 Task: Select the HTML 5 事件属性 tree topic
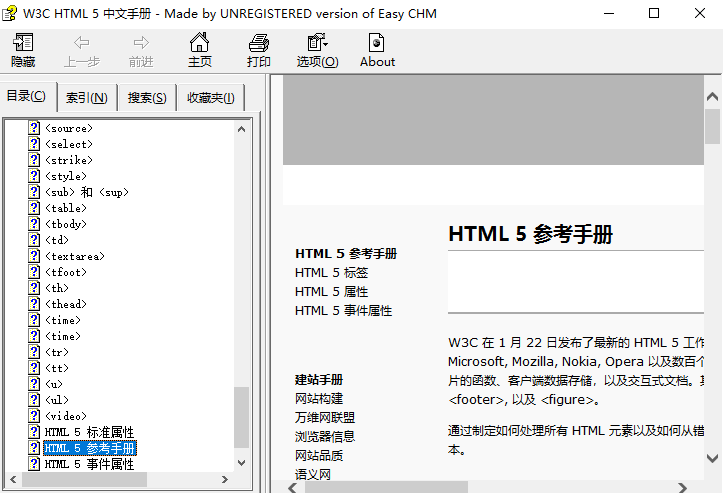(x=89, y=464)
